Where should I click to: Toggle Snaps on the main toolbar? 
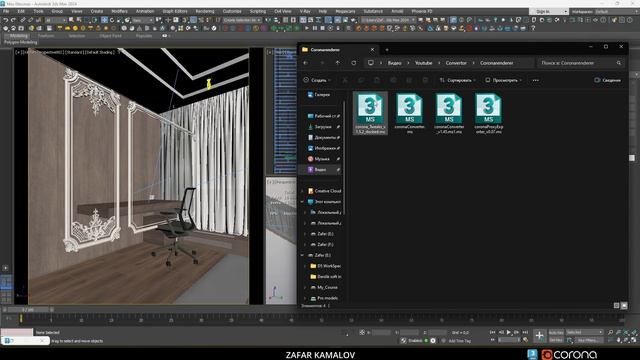[184, 20]
